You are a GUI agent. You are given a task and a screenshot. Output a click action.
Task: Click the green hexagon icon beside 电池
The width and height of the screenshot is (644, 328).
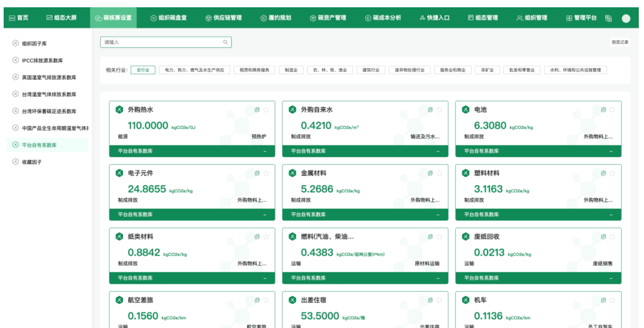(x=465, y=110)
